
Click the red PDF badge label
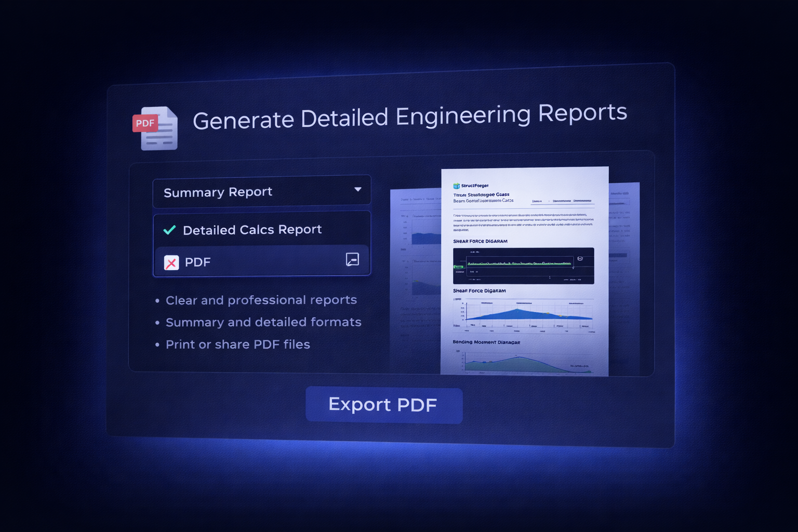(145, 123)
